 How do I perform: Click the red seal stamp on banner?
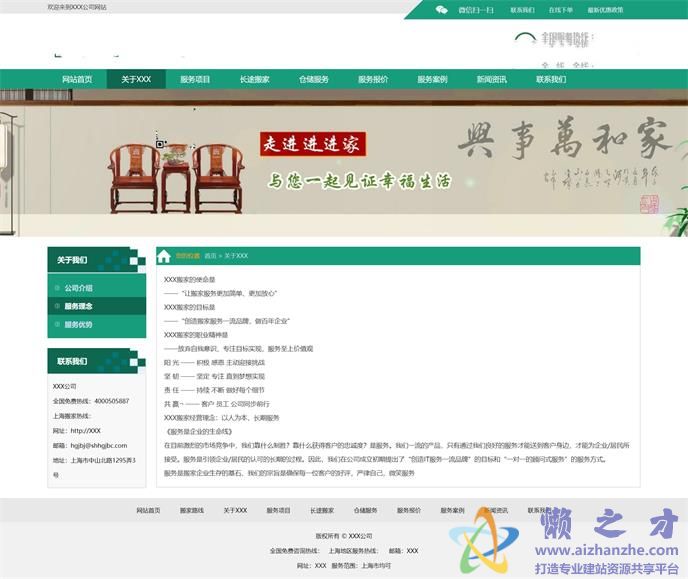[648, 204]
